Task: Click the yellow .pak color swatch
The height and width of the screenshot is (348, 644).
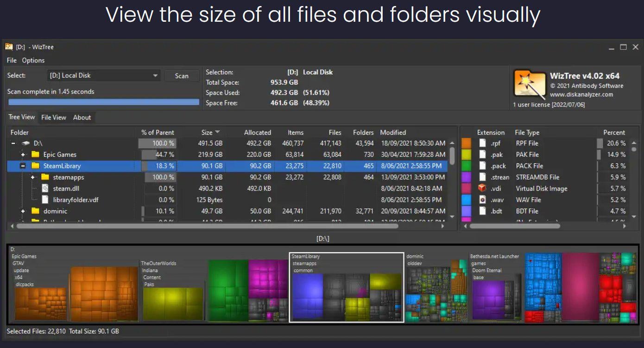Action: 467,155
